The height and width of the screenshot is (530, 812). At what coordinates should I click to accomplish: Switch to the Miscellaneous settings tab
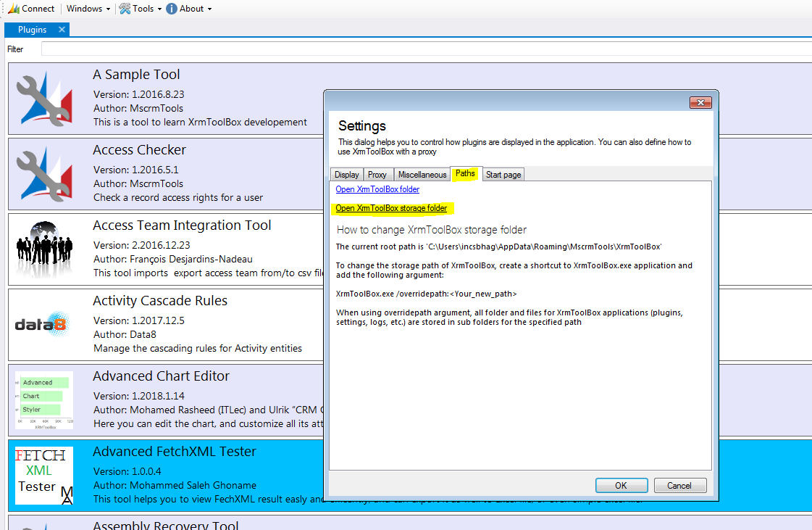pyautogui.click(x=422, y=175)
